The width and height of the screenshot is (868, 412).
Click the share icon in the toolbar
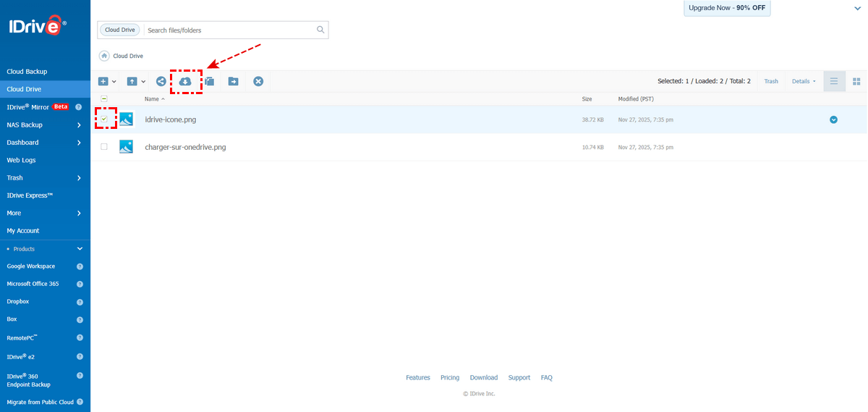(x=161, y=81)
